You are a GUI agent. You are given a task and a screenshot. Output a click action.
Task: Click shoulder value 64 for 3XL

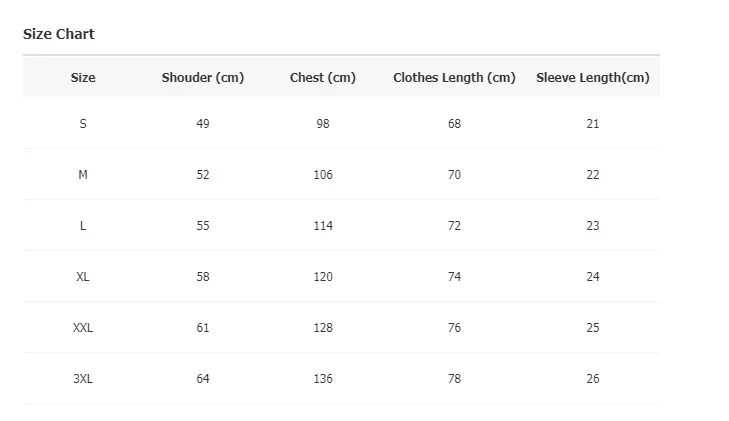pos(203,379)
